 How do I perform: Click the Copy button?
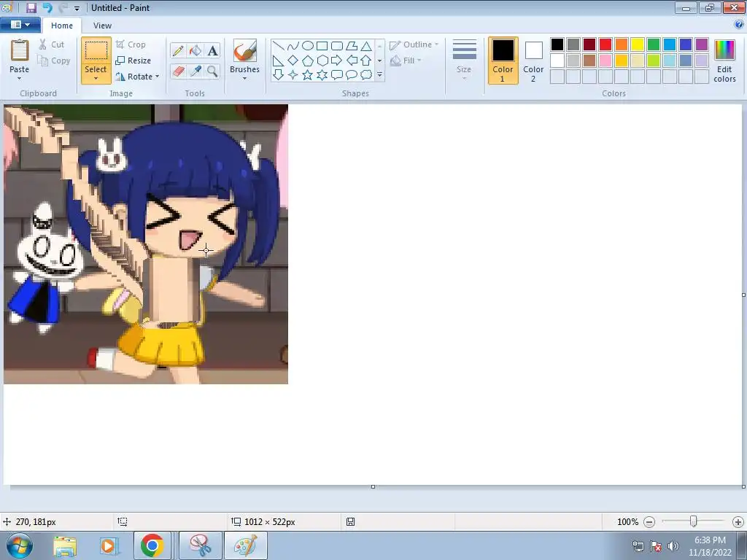pyautogui.click(x=54, y=61)
